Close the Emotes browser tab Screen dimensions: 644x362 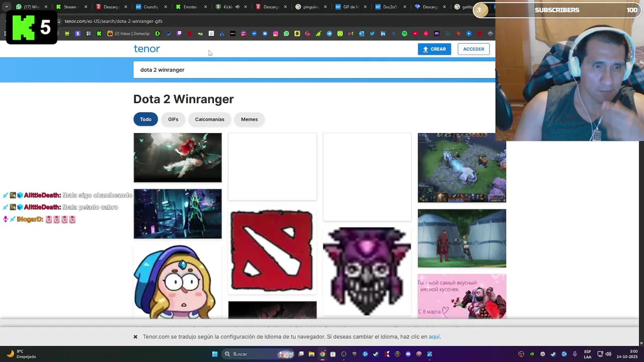tap(206, 7)
